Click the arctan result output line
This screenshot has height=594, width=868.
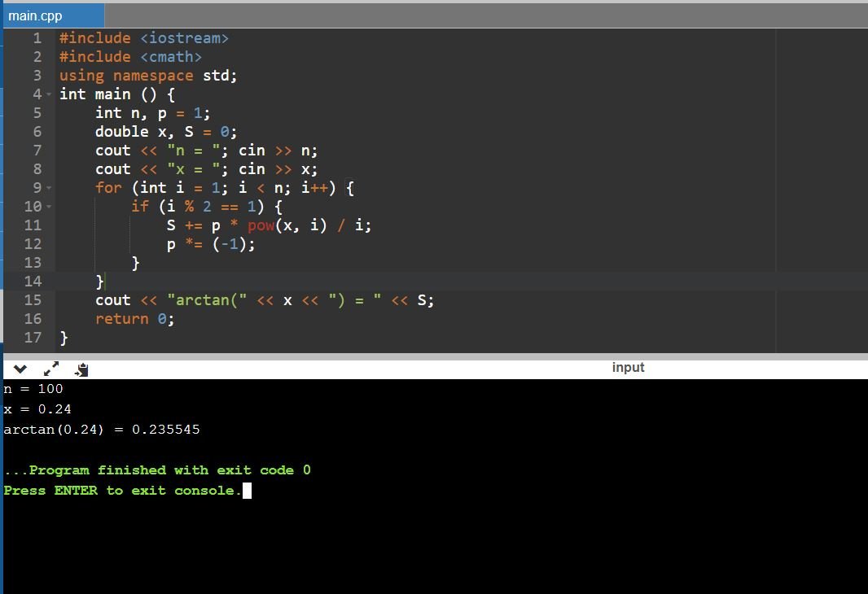coord(102,430)
